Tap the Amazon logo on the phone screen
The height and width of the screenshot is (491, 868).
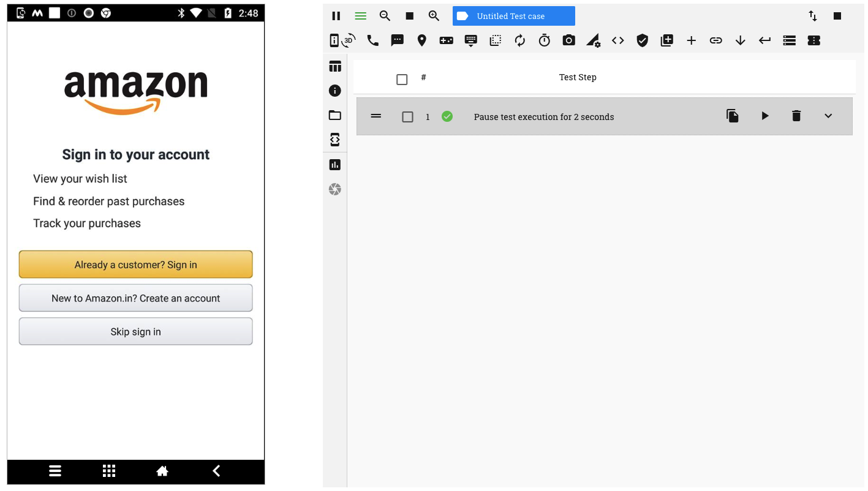(136, 92)
